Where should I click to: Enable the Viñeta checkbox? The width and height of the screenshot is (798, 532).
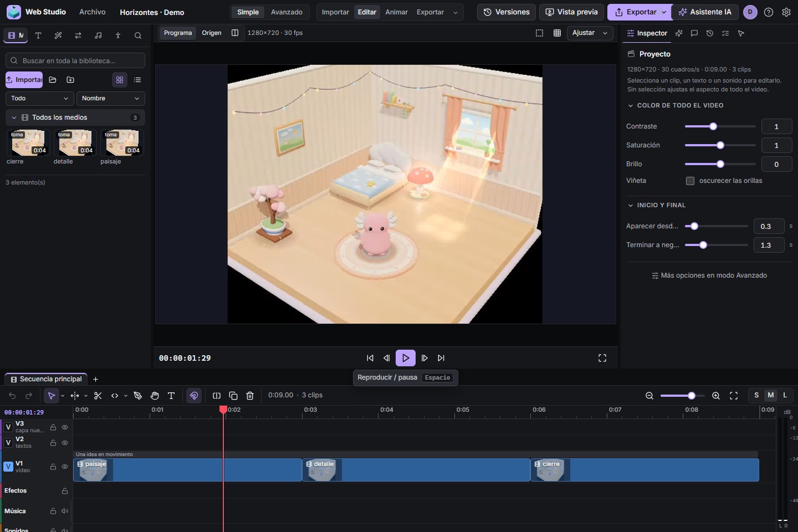pos(690,181)
